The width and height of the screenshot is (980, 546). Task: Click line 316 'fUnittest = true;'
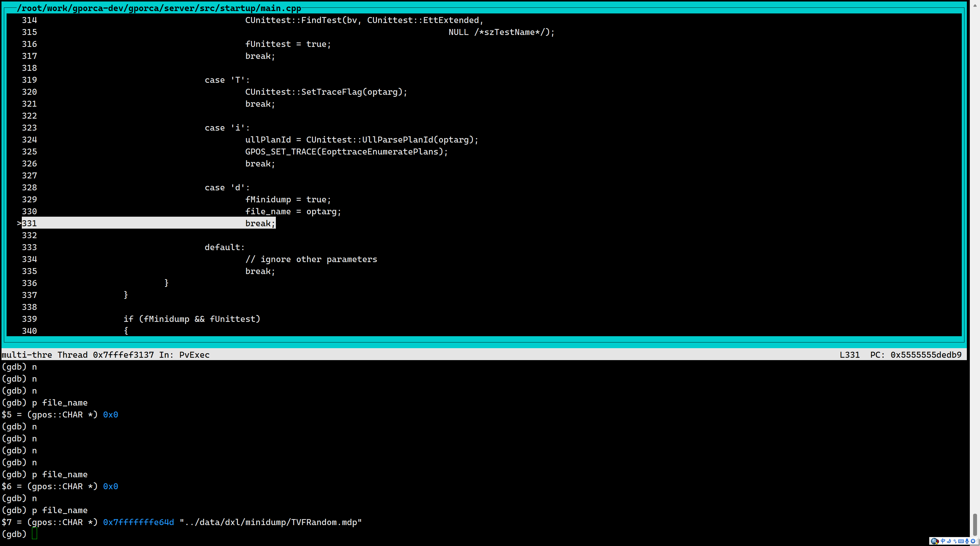point(288,44)
